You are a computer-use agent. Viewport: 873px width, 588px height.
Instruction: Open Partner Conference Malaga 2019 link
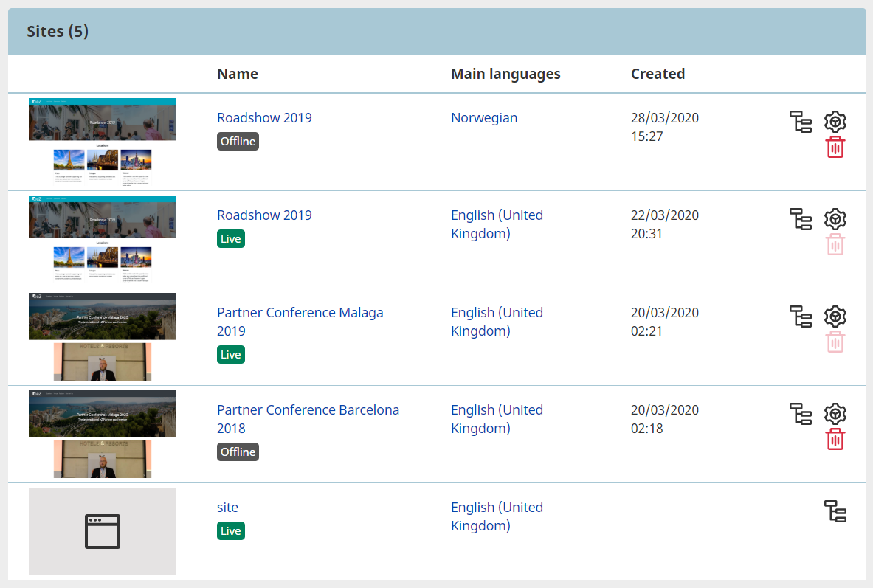[300, 322]
